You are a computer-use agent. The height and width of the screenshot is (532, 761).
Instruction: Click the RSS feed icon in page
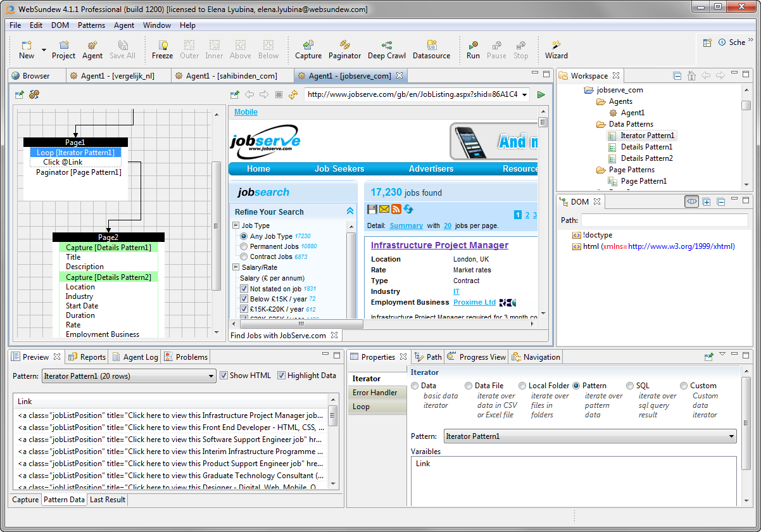pos(396,209)
